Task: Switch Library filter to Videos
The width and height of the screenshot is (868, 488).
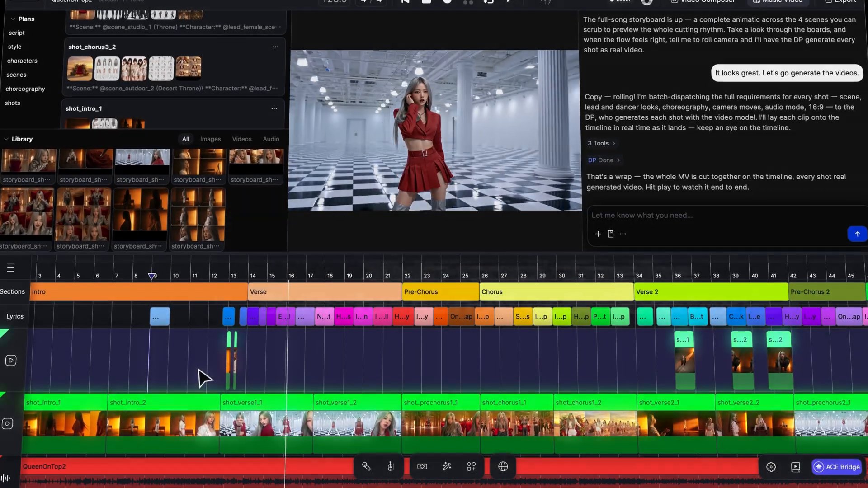Action: pos(242,139)
